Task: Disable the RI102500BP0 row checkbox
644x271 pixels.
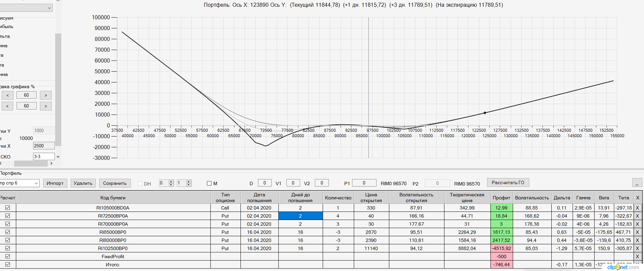Action: (x=7, y=248)
